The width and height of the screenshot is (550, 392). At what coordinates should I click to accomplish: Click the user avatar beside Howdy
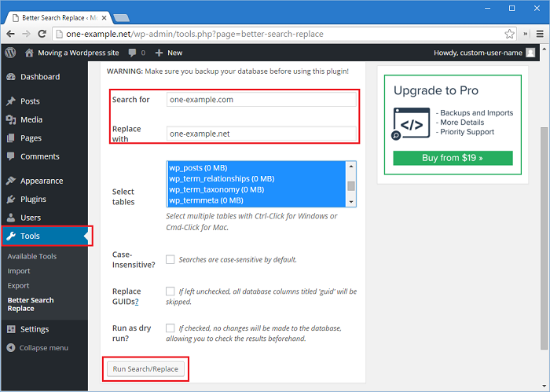coord(530,53)
